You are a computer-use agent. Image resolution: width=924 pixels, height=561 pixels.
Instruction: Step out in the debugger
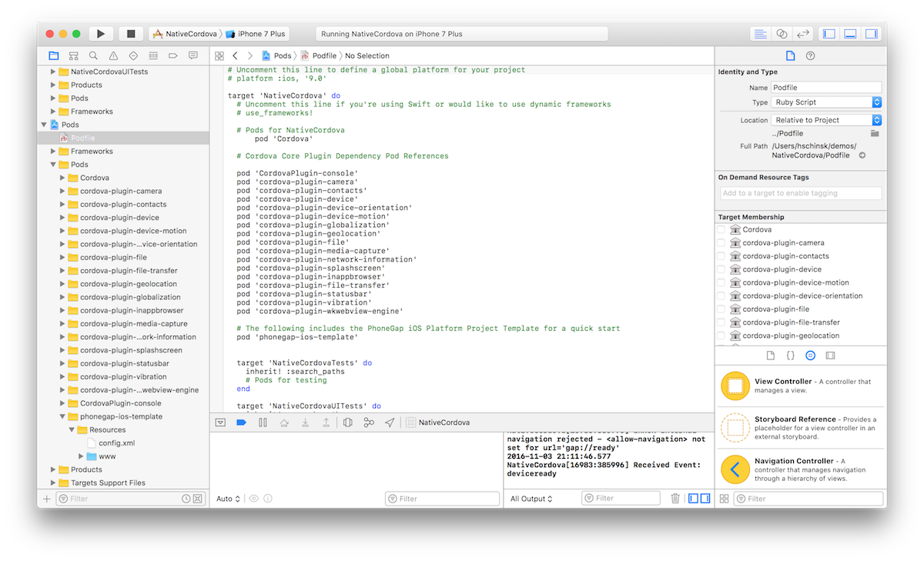tap(326, 422)
